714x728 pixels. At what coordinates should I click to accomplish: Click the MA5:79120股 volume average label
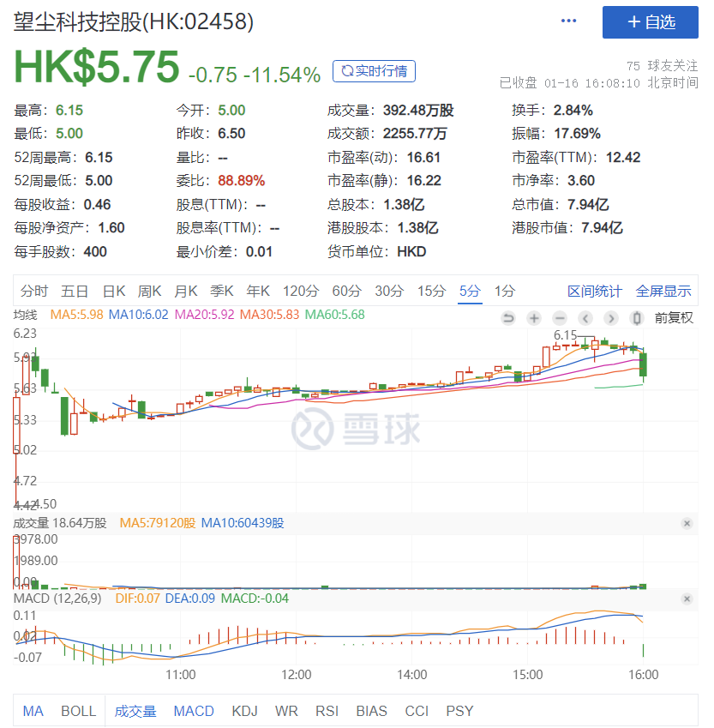coord(158,523)
